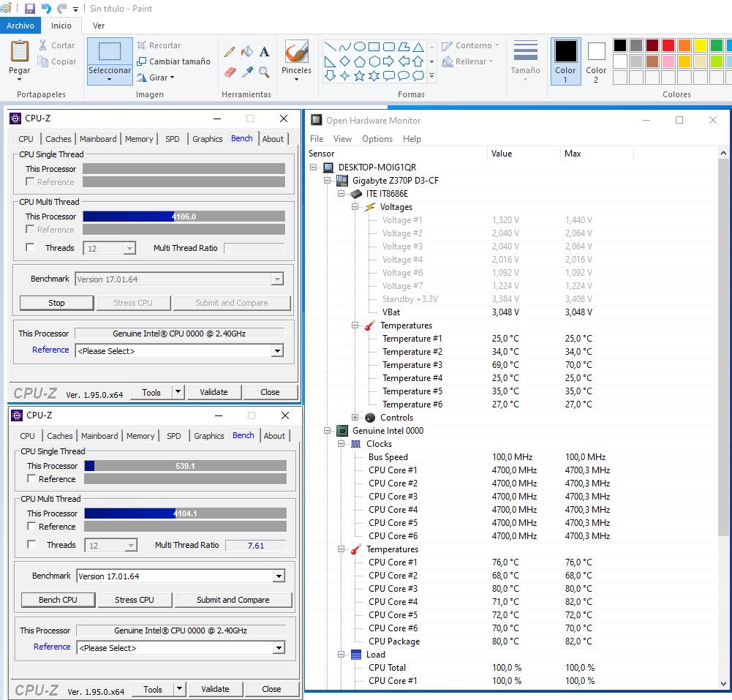
Task: Click the Stress CPU button in lower CPU-Z
Action: coord(135,600)
